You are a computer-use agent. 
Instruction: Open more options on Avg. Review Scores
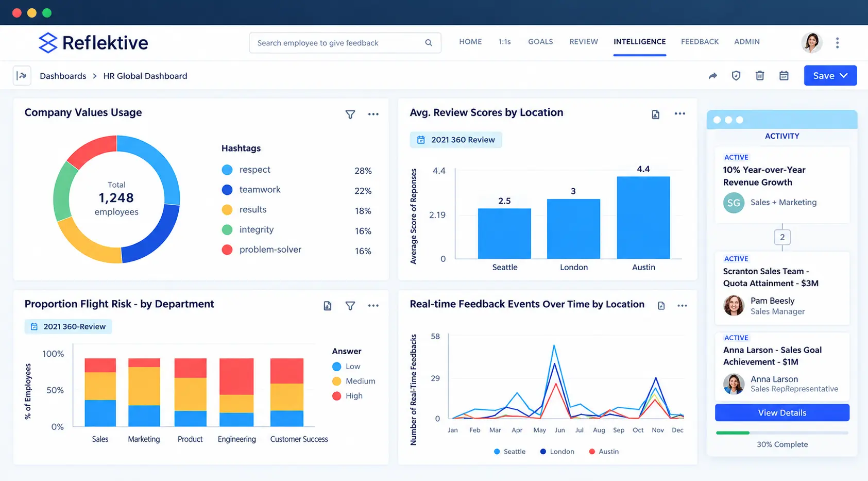pyautogui.click(x=680, y=113)
